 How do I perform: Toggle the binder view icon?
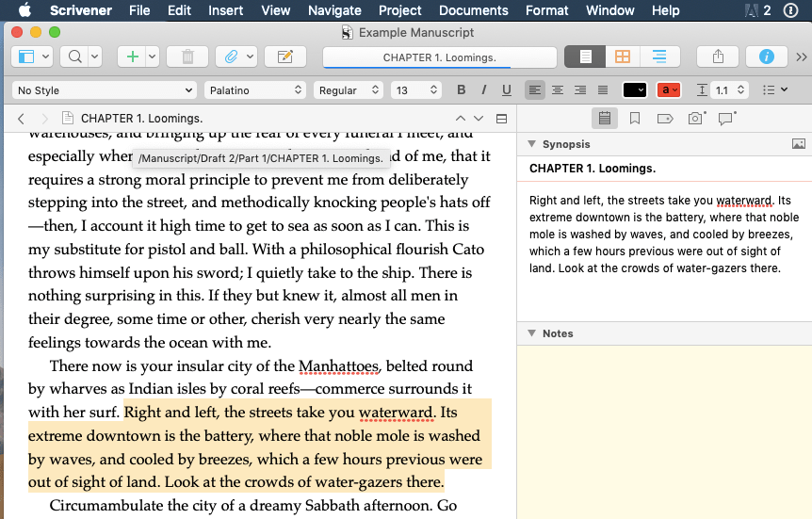click(x=25, y=57)
